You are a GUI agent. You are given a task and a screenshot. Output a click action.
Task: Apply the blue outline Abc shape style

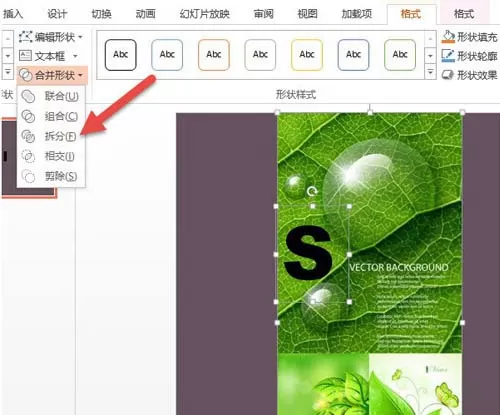click(x=167, y=55)
